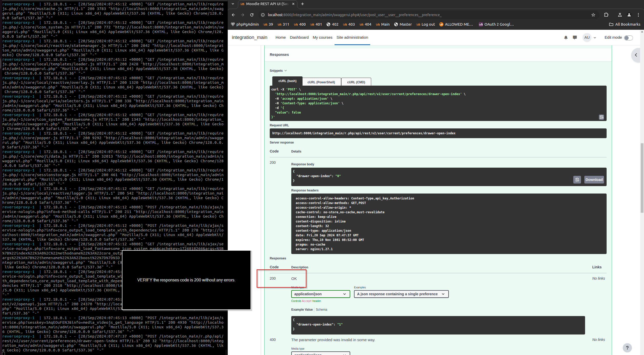This screenshot has width=644, height=355.
Task: Switch to the cURL (PowerShell) tab
Action: [321, 82]
